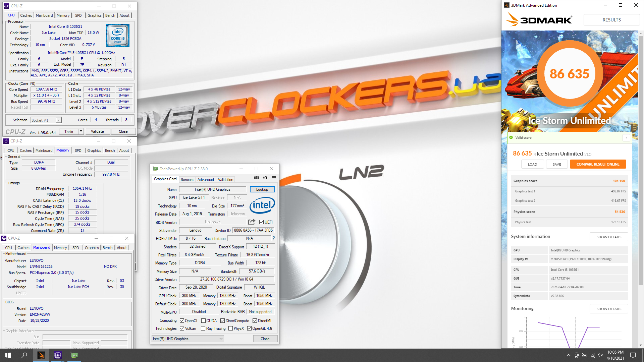Open the Socket #1 selection dropdown
The height and width of the screenshot is (362, 644).
click(x=46, y=120)
